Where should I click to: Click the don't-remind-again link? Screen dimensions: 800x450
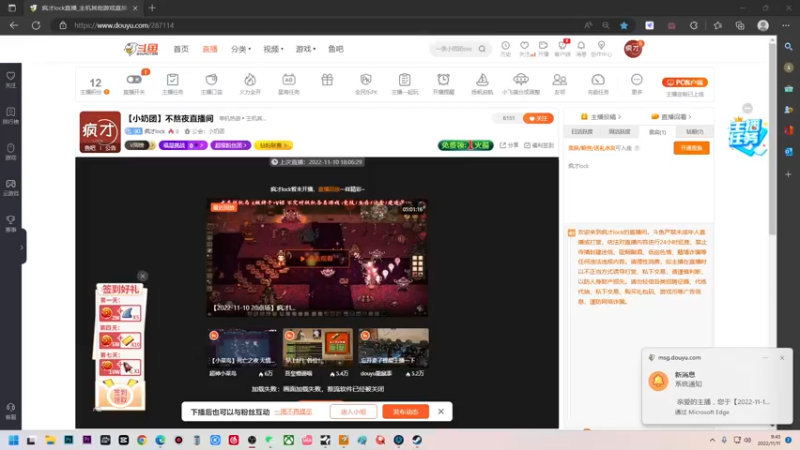pos(293,412)
